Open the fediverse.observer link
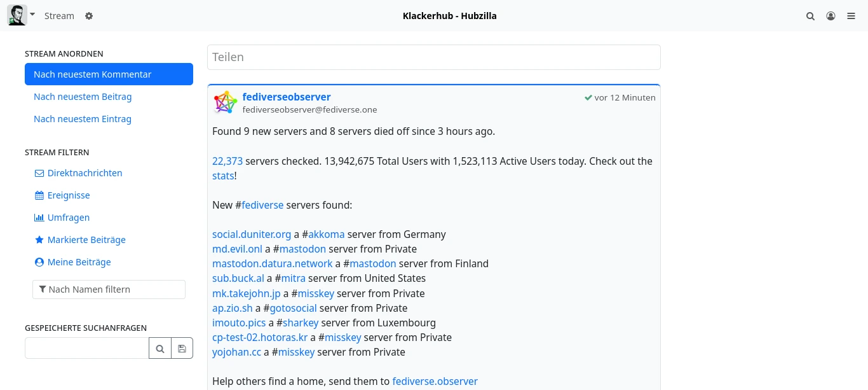 click(x=435, y=382)
